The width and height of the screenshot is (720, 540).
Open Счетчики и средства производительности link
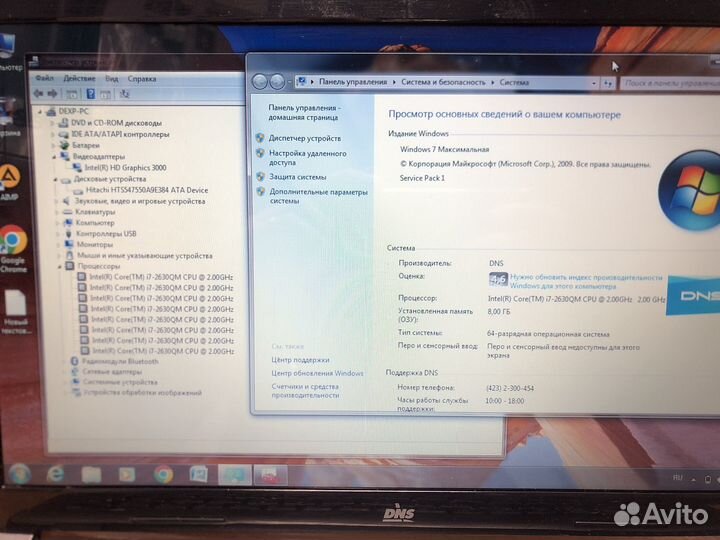pos(305,391)
